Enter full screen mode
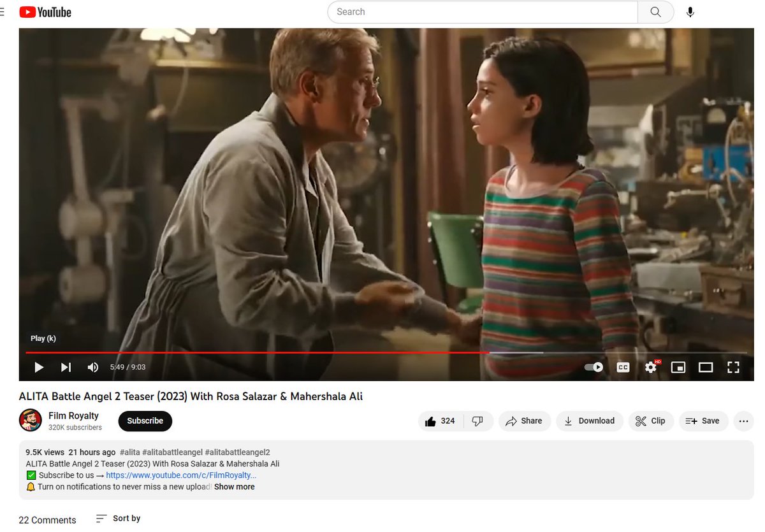The width and height of the screenshot is (765, 532). pos(733,367)
